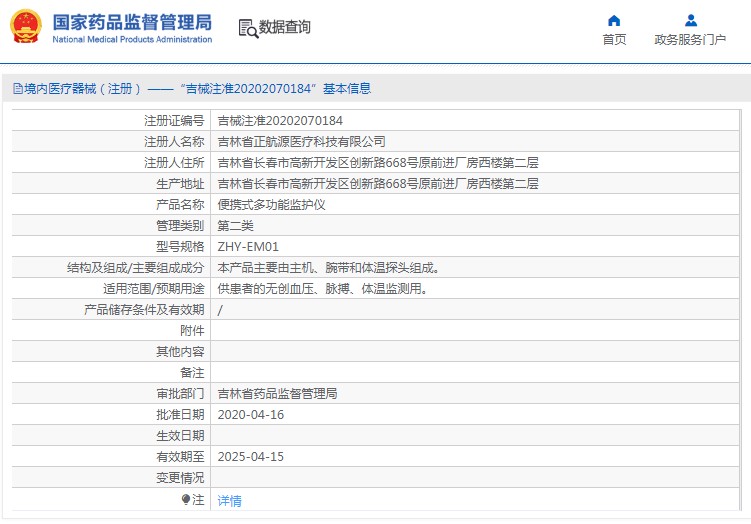Click the bulb icon beside 注
This screenshot has width=751, height=524.
click(x=185, y=499)
